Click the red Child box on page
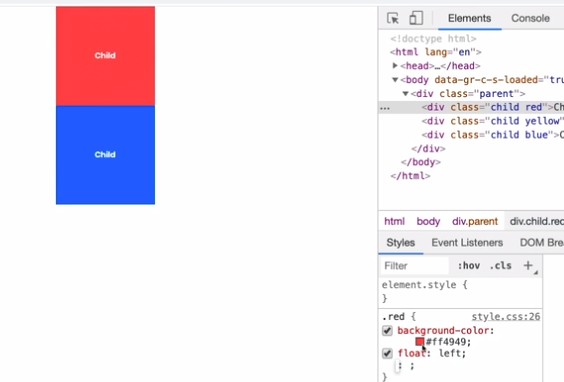Viewport: 564px width, 382px height. pos(105,56)
